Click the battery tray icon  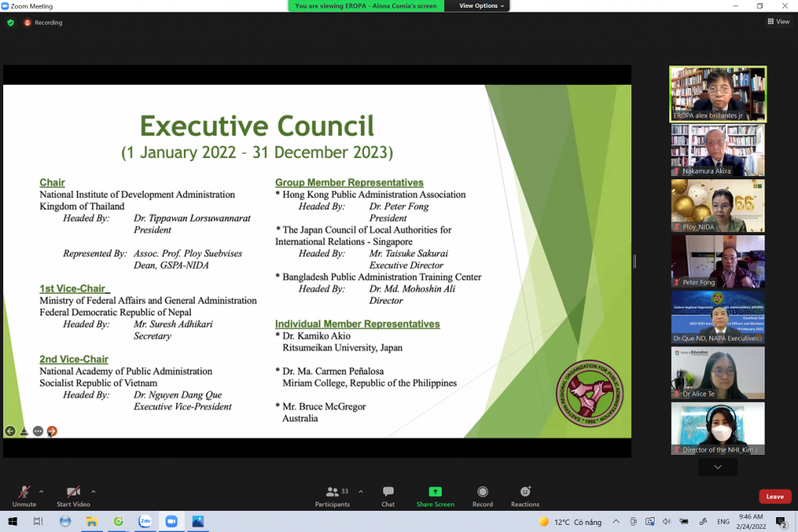click(x=684, y=521)
